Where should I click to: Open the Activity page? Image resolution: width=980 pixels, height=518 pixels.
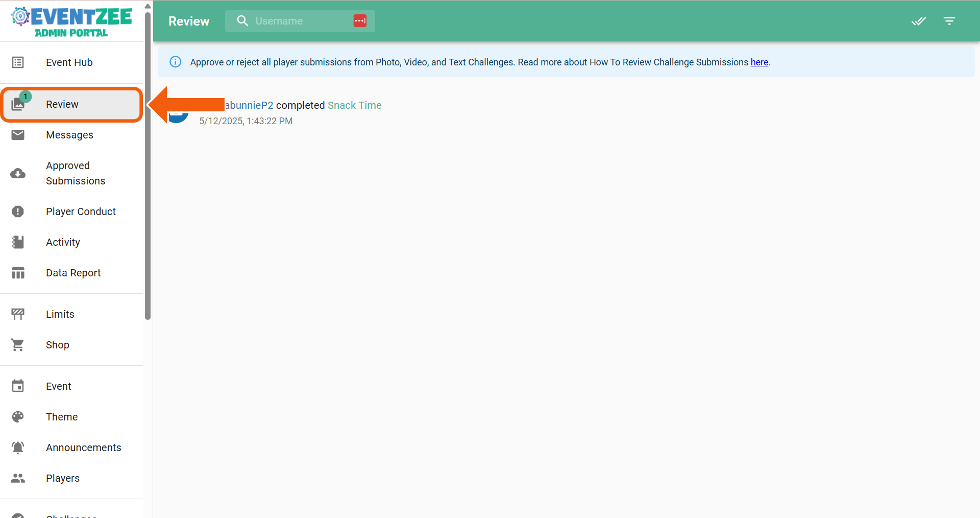click(x=71, y=242)
